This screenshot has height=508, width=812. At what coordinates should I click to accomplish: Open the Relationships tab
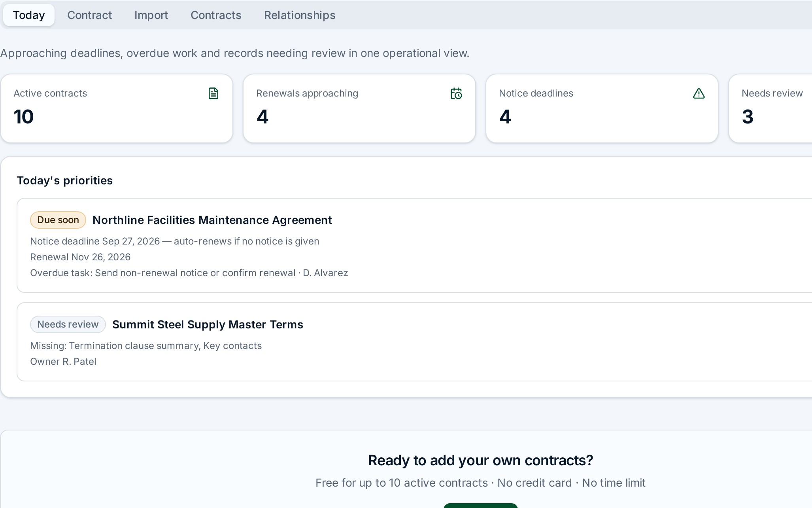click(300, 15)
